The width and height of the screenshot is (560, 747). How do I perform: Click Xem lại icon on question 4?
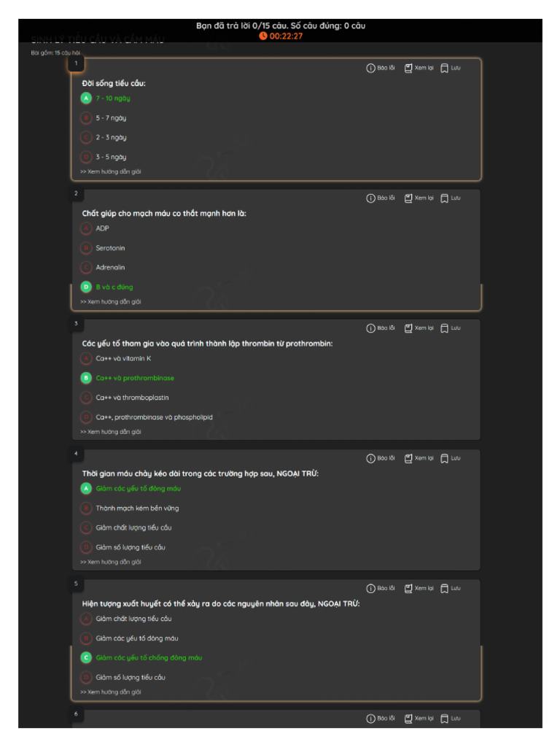click(x=408, y=458)
